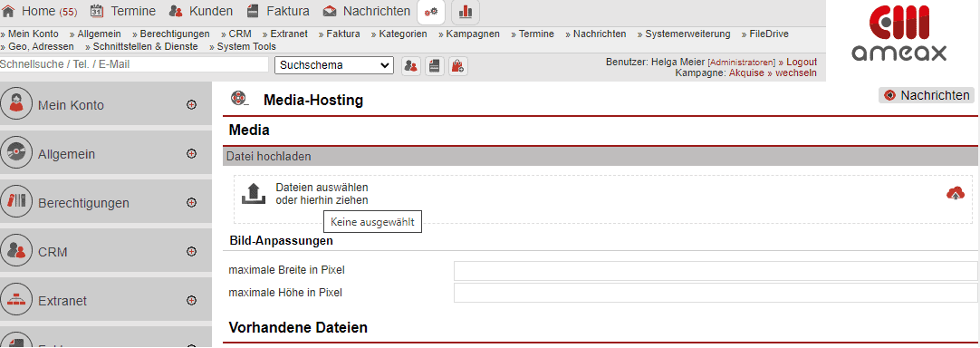Click the document icon next to Suchschema
This screenshot has height=348, width=980.
point(435,66)
